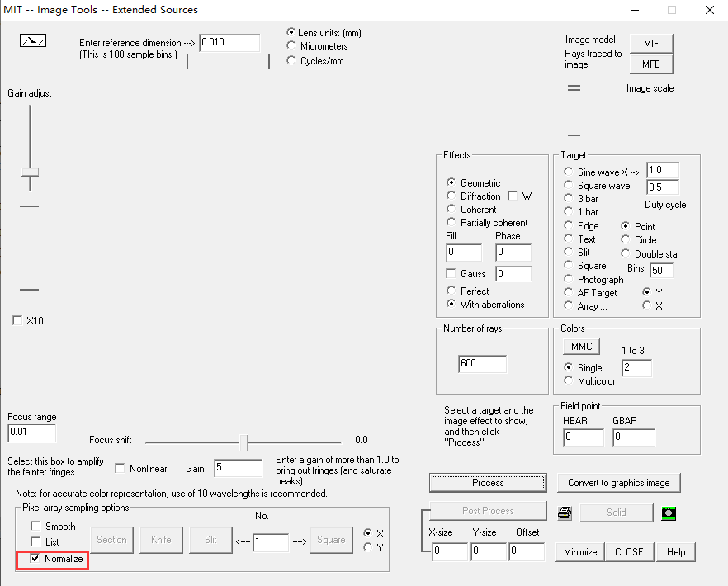Enable the W checkbox next to Diffraction
The width and height of the screenshot is (728, 586).
(x=513, y=196)
